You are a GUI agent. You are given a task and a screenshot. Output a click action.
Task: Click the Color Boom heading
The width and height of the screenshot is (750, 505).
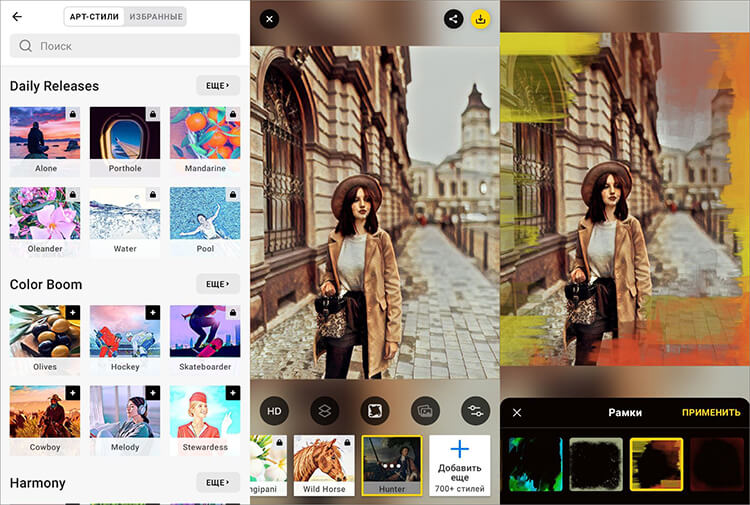click(46, 285)
